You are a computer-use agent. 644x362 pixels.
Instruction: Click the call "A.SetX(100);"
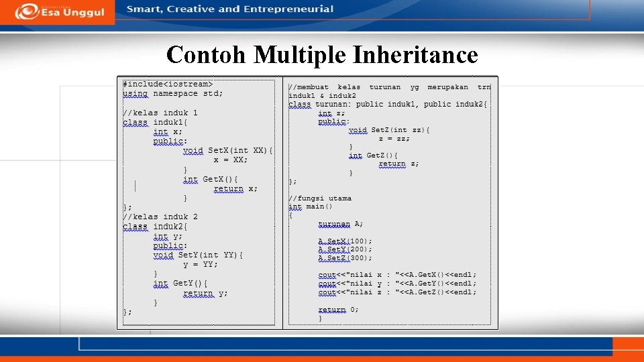tap(345, 241)
